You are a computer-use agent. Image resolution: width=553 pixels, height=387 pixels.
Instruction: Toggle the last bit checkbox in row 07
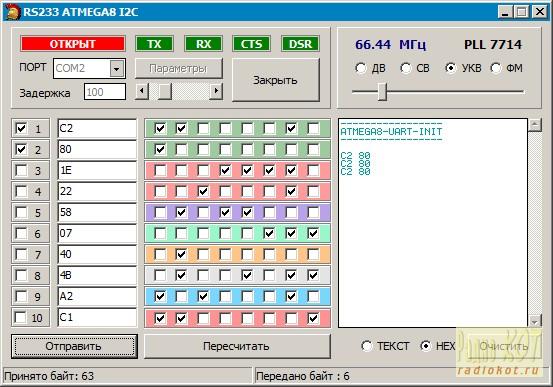(313, 233)
